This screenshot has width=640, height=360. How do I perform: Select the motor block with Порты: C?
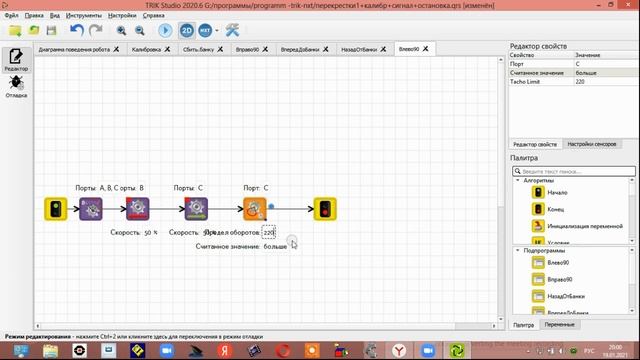(x=196, y=209)
